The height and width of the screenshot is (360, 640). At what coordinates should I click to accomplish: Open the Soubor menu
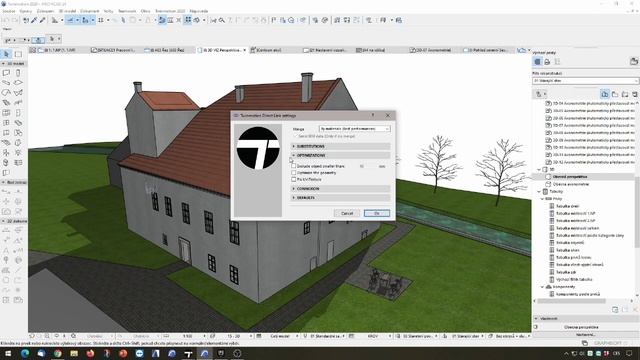coord(9,11)
